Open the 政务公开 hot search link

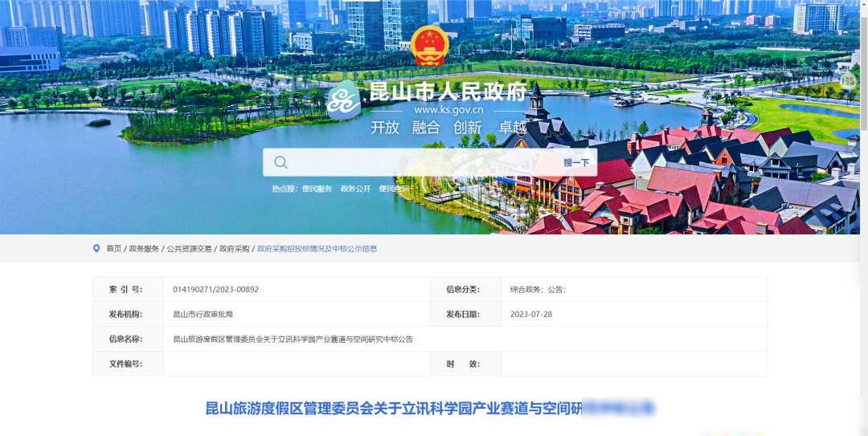[355, 189]
